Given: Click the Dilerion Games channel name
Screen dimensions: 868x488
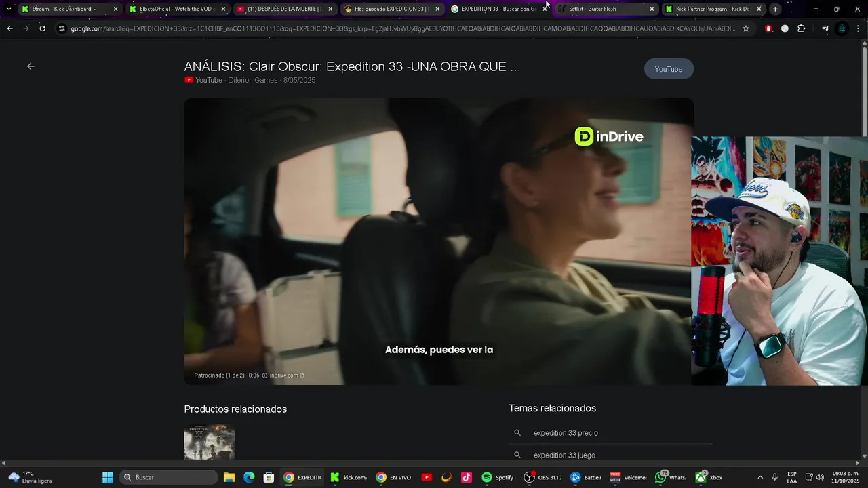Looking at the screenshot, I should click(252, 80).
